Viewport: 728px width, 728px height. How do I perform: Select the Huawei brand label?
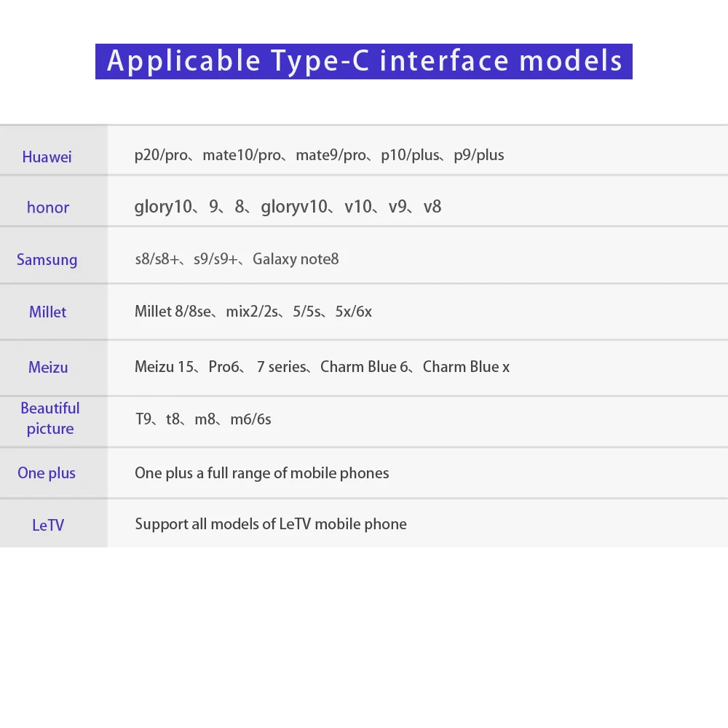tap(47, 157)
